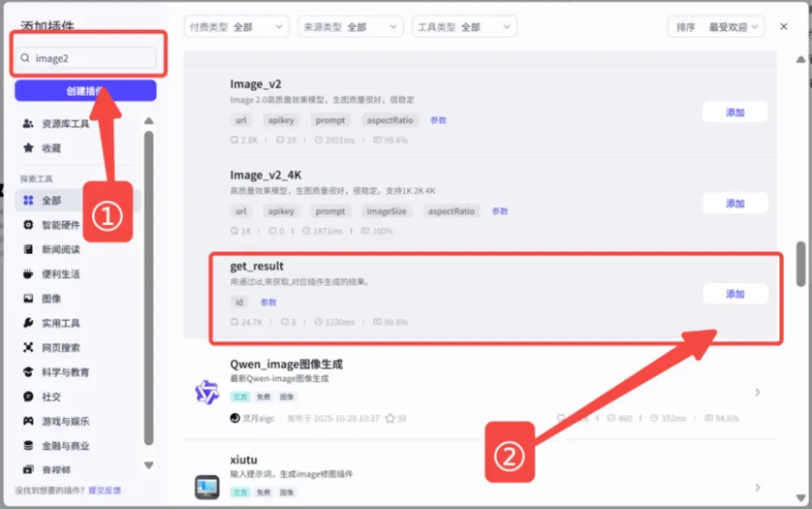This screenshot has height=509, width=812.
Task: Click the apikey tag under Image_v2
Action: [281, 120]
